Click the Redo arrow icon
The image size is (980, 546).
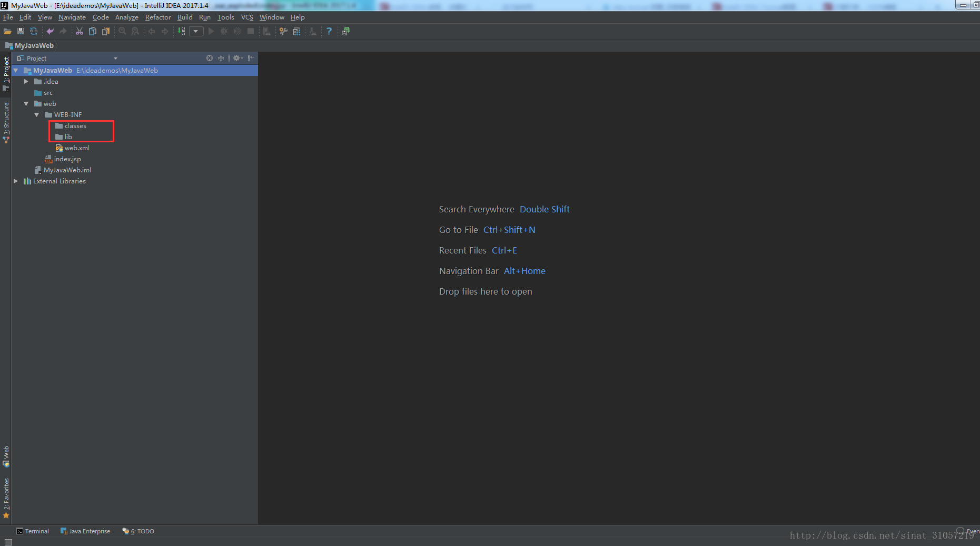[63, 32]
